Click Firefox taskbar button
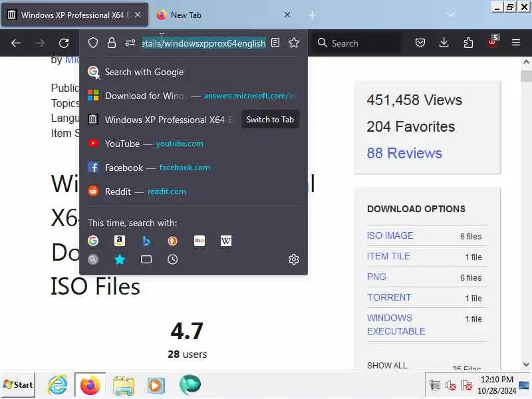532x399 pixels. [x=90, y=385]
